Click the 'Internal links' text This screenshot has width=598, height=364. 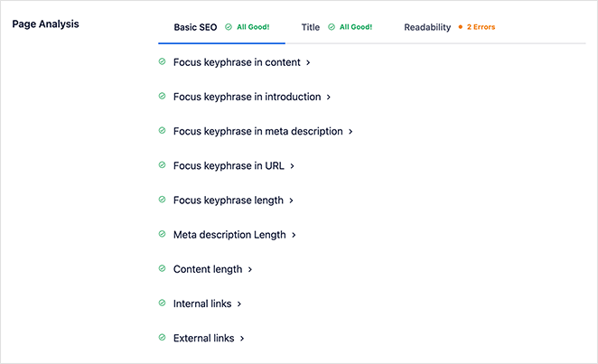tap(202, 303)
